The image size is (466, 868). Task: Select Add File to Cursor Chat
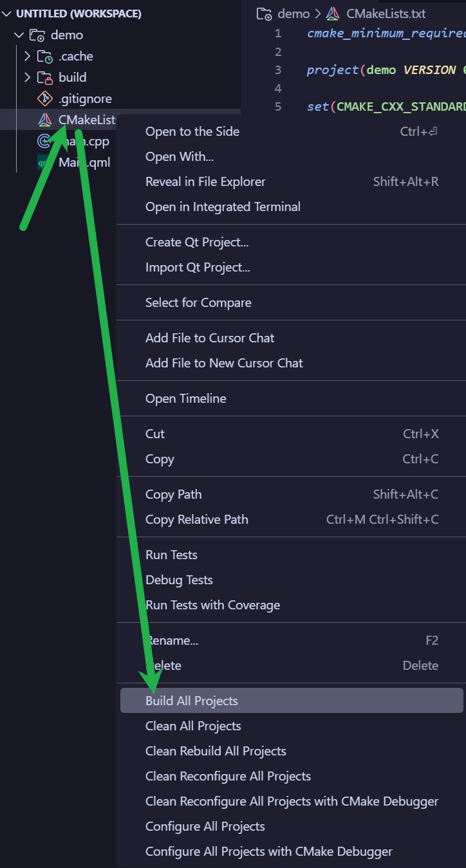(x=209, y=337)
